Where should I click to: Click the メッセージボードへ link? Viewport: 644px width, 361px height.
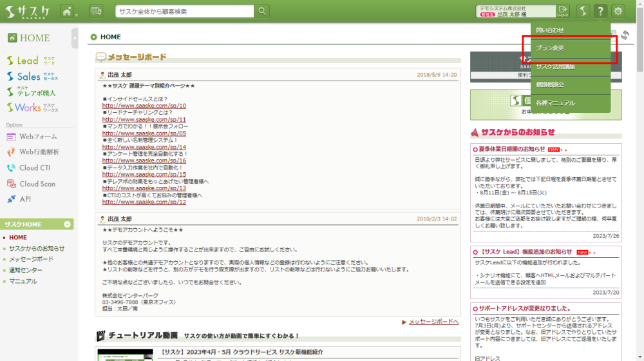pyautogui.click(x=433, y=322)
